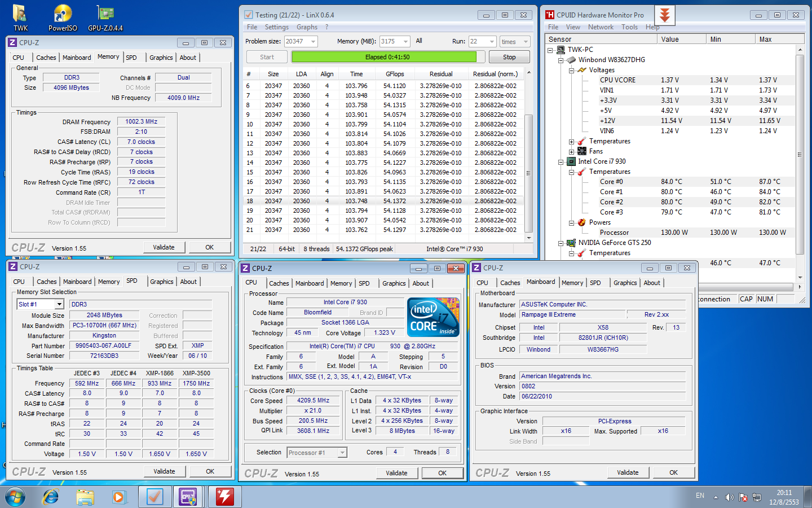812x508 pixels.
Task: Click the volume speaker tray icon
Action: point(729,497)
